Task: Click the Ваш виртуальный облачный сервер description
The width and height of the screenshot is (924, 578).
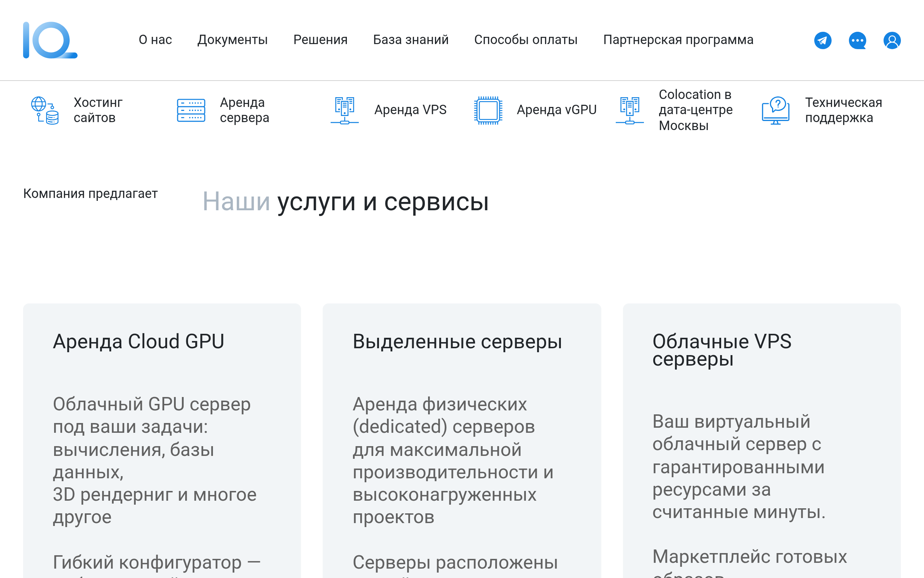Action: [x=739, y=466]
